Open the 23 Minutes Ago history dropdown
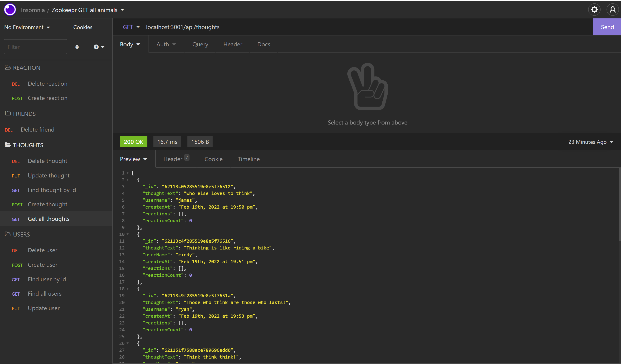The height and width of the screenshot is (364, 621). (591, 142)
